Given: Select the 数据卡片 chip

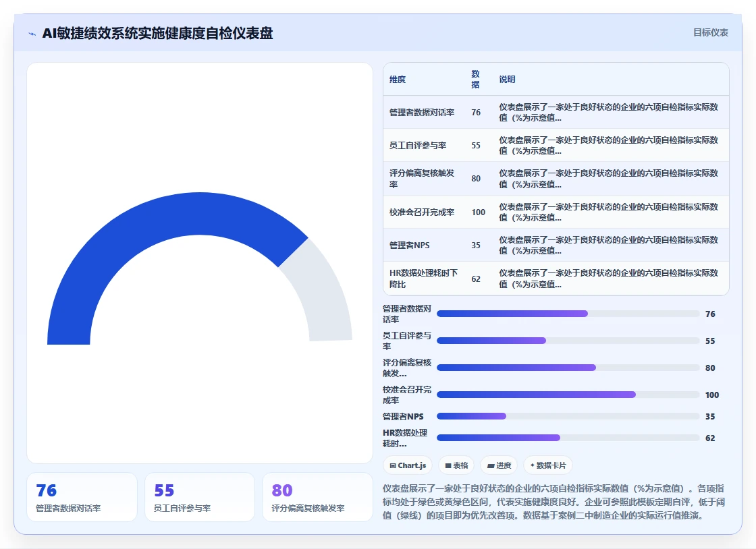Looking at the screenshot, I should tap(547, 465).
